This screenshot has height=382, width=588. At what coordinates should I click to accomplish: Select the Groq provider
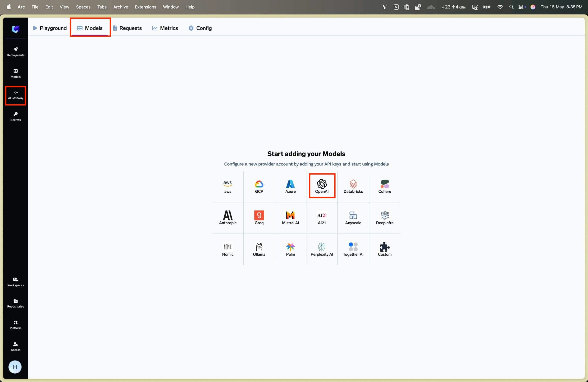tap(259, 218)
